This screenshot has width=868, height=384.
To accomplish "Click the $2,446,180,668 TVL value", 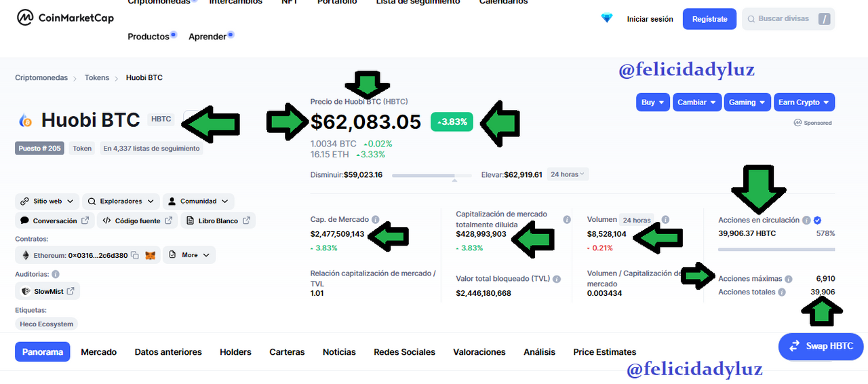I will click(x=484, y=293).
